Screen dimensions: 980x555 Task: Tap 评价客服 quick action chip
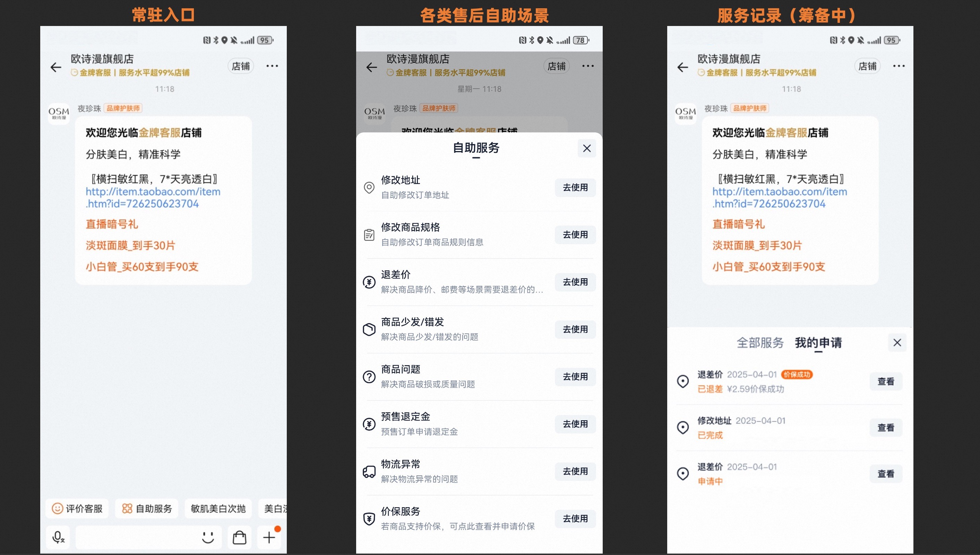(x=77, y=509)
